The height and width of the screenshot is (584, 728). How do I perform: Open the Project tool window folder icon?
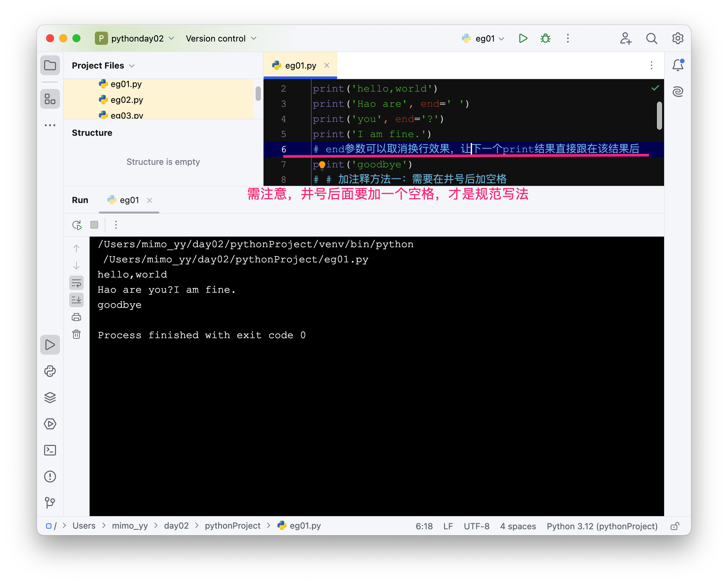pyautogui.click(x=50, y=65)
